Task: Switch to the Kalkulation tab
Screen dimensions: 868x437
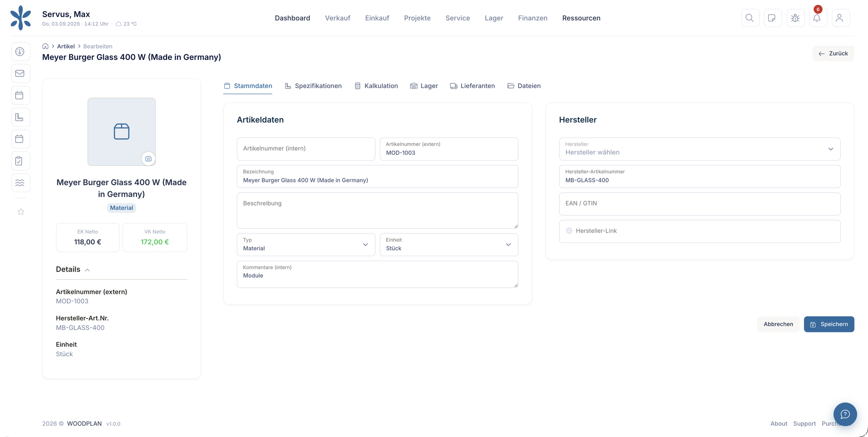Action: (376, 86)
